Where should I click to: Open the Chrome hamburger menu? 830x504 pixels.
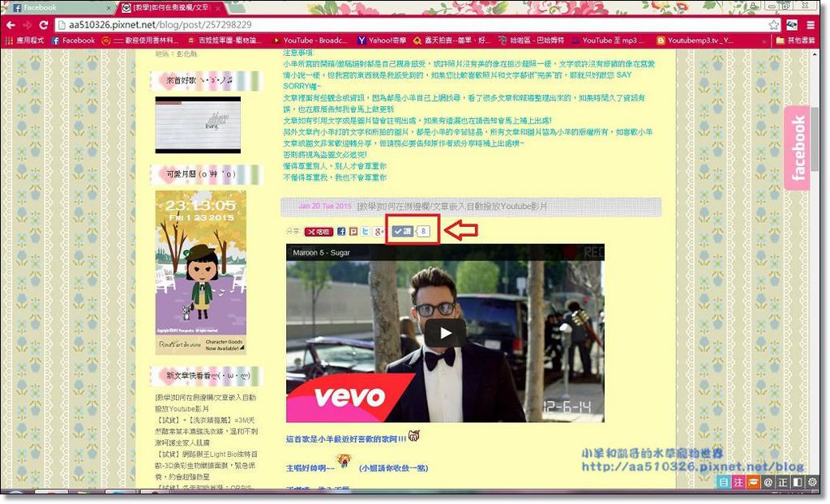[x=811, y=25]
